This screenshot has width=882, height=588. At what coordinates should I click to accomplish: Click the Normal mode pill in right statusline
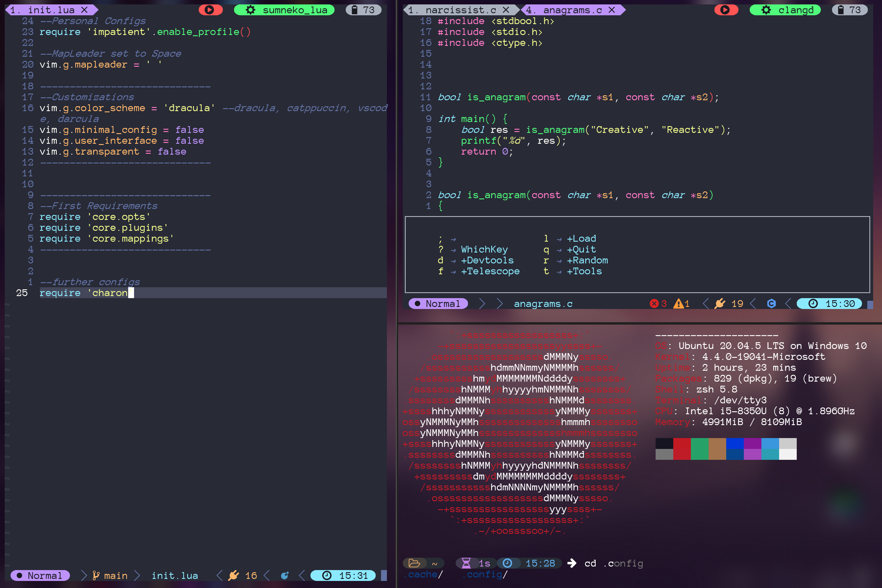(438, 303)
